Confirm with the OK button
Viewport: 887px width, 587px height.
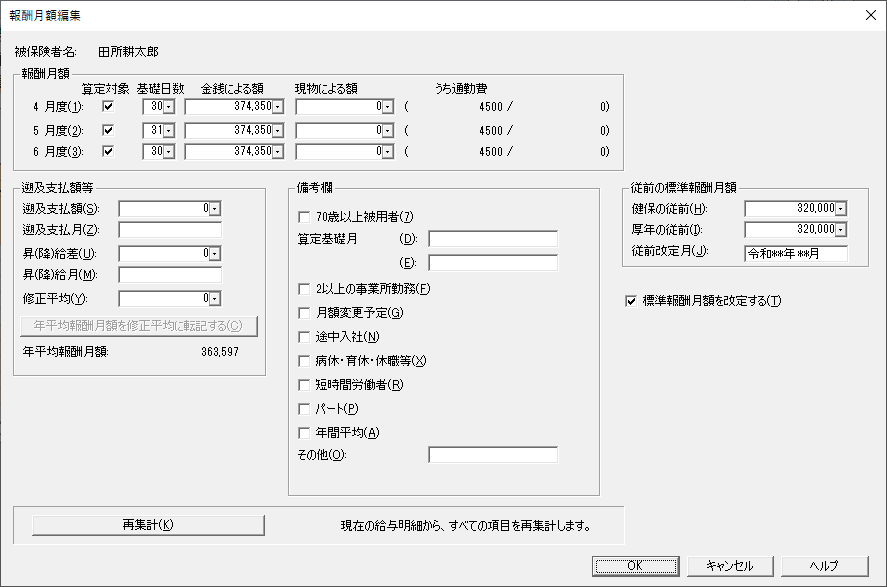pos(635,566)
